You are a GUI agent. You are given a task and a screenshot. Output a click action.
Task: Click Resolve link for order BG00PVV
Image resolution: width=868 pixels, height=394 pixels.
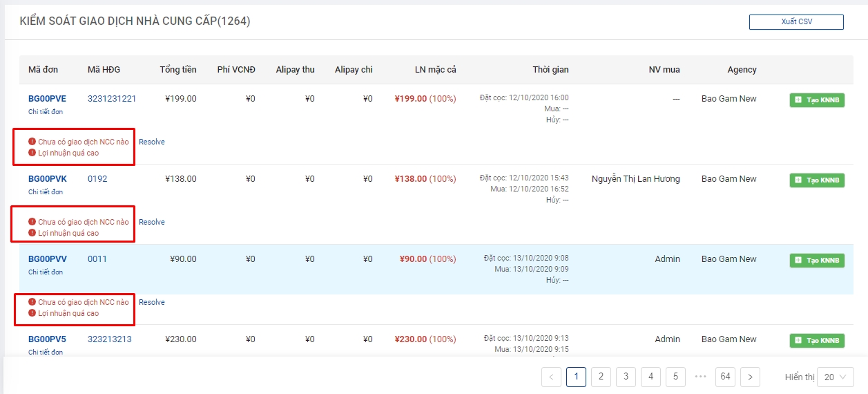(152, 302)
